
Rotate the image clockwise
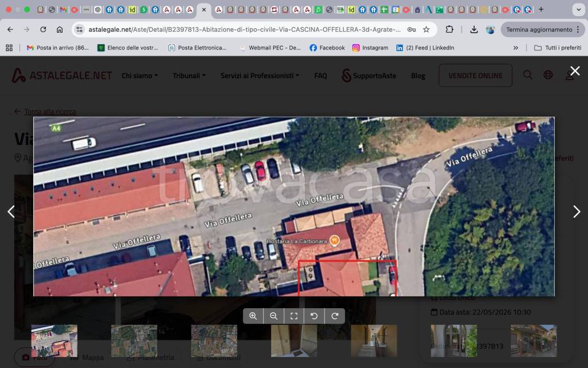(335, 316)
